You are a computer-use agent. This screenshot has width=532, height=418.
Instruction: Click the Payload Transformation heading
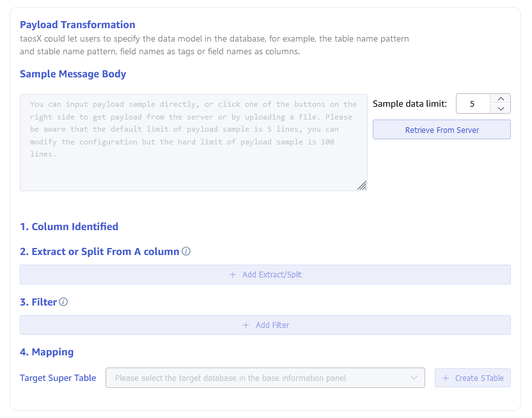tap(77, 25)
